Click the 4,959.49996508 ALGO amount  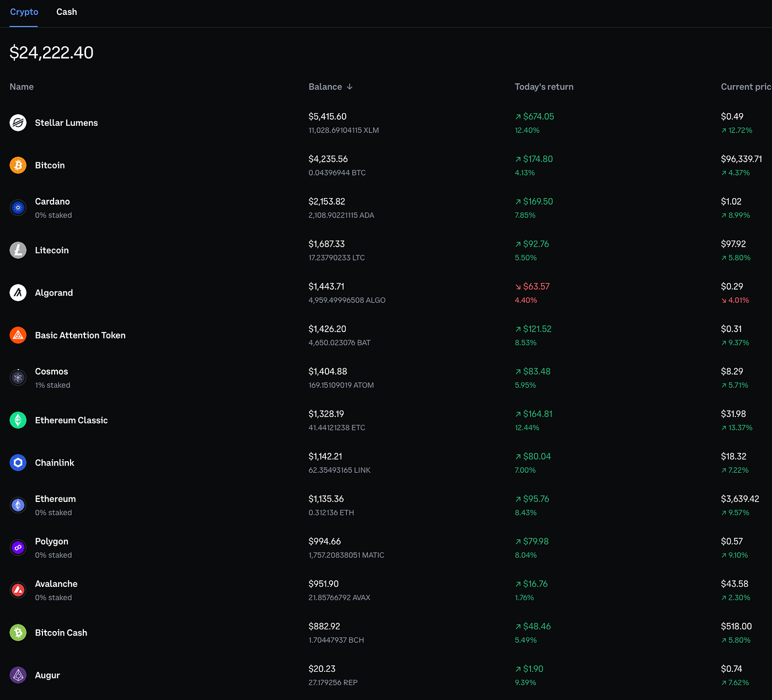coord(347,300)
